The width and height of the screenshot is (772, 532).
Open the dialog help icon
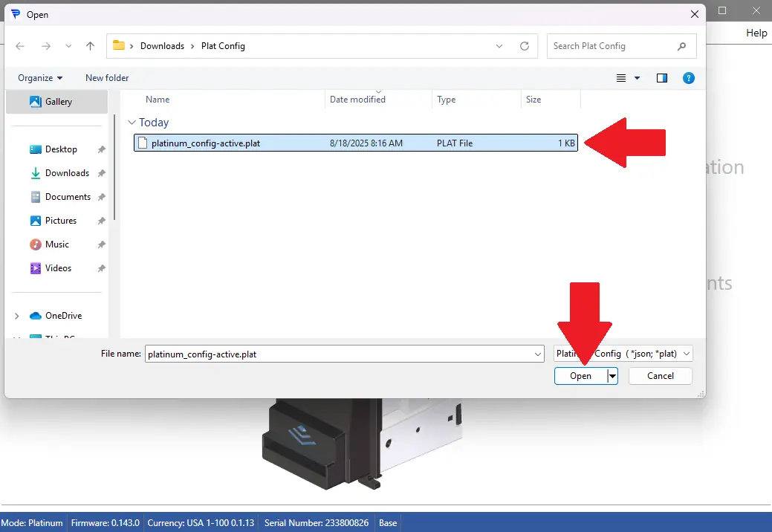coord(688,78)
